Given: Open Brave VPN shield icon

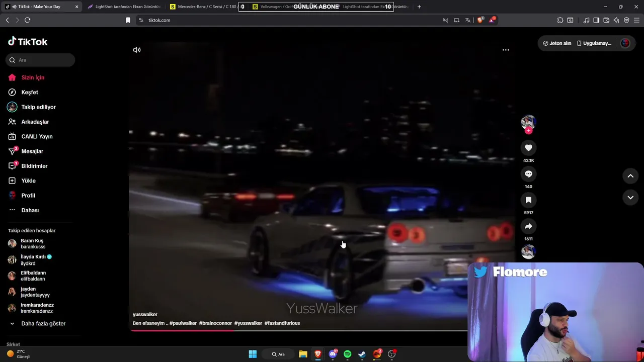Looking at the screenshot, I should [x=626, y=20].
